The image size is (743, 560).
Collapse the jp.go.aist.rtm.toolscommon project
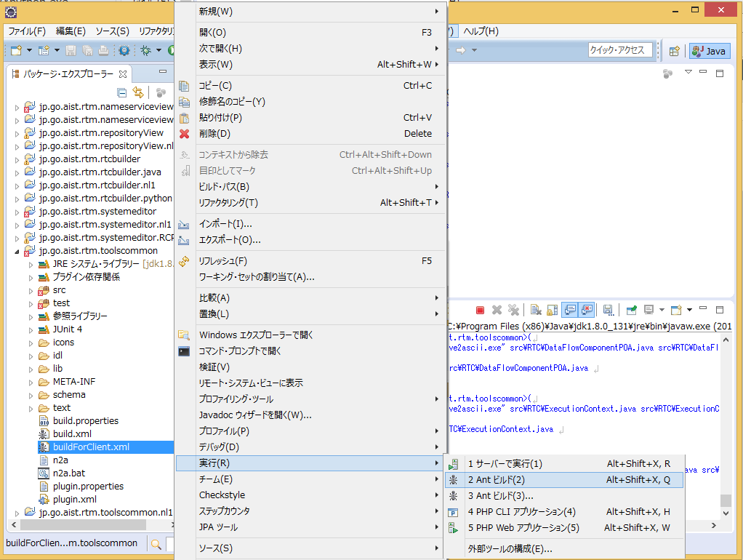coord(17,252)
